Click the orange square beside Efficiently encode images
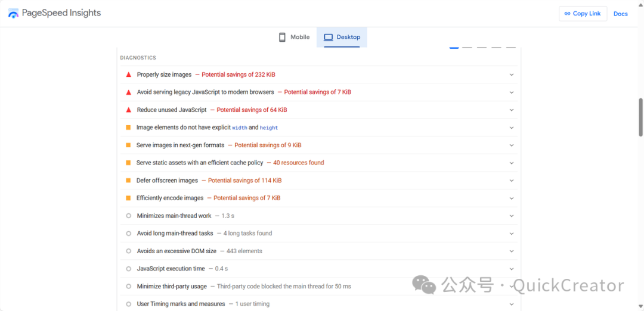The height and width of the screenshot is (311, 644). (128, 198)
